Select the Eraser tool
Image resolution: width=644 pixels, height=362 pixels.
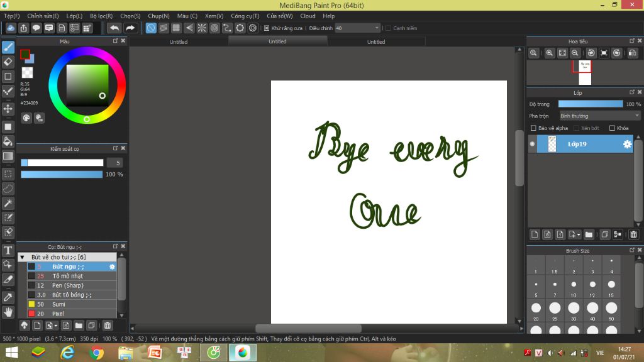pos(8,62)
